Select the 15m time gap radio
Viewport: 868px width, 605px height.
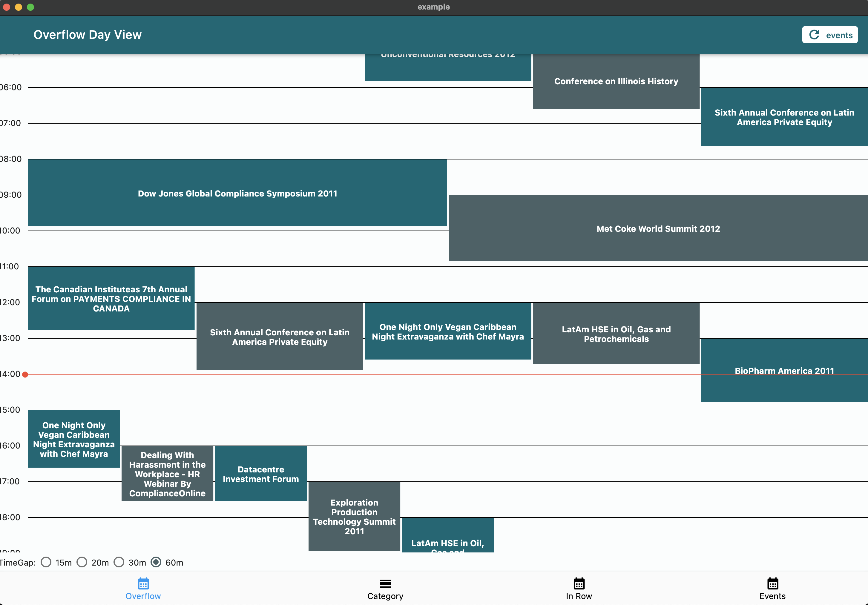tap(46, 562)
